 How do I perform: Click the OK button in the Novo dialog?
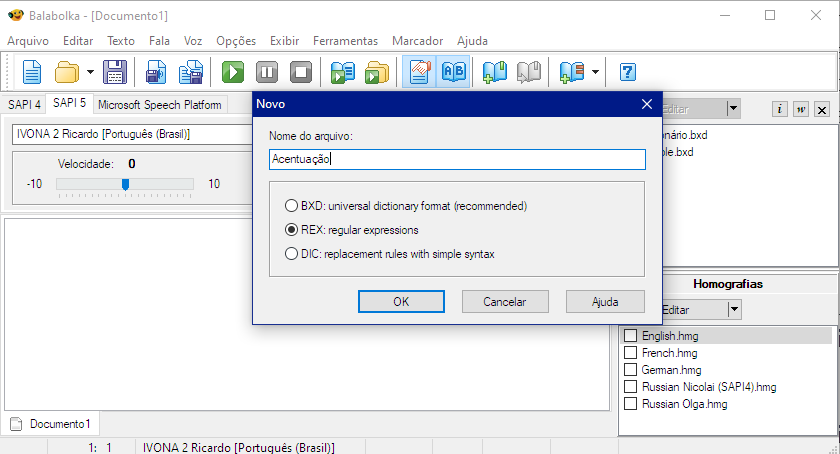(401, 301)
